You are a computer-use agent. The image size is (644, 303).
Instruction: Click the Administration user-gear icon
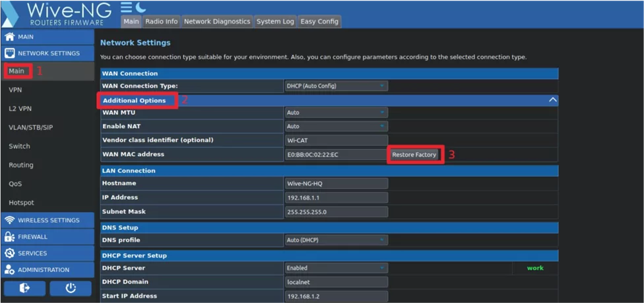9,270
